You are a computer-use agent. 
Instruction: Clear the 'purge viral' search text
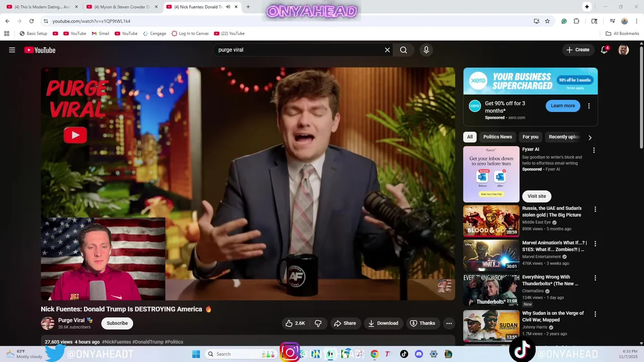tap(387, 50)
